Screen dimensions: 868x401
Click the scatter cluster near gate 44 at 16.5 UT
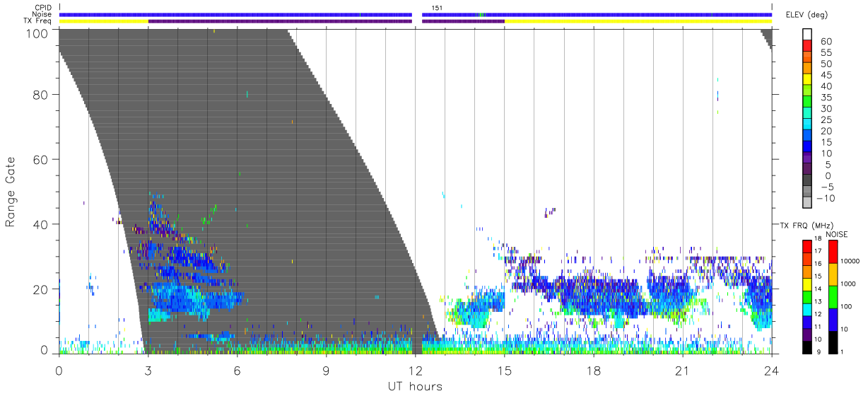[550, 212]
